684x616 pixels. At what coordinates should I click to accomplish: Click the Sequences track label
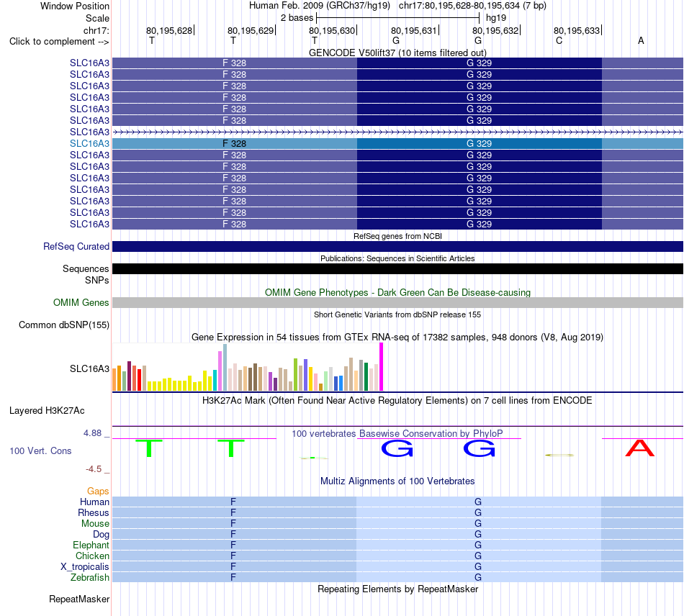[x=86, y=268]
